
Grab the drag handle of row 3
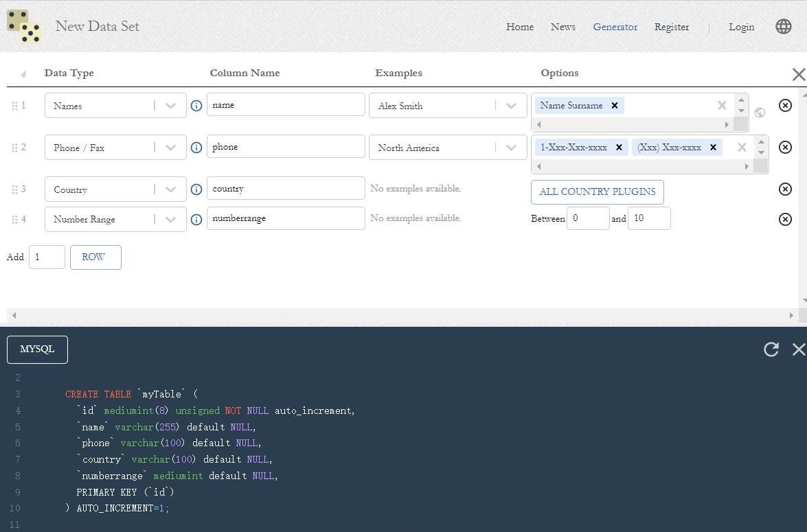coord(14,189)
